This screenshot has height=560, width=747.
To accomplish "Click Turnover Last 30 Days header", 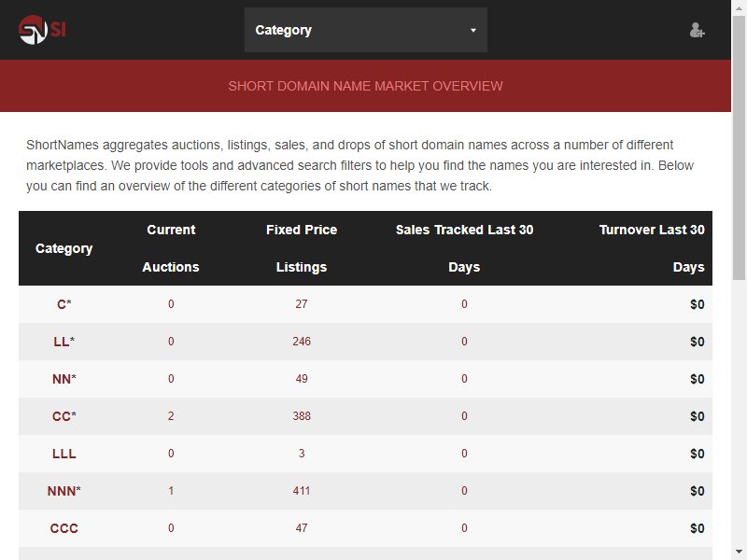I will click(x=652, y=248).
